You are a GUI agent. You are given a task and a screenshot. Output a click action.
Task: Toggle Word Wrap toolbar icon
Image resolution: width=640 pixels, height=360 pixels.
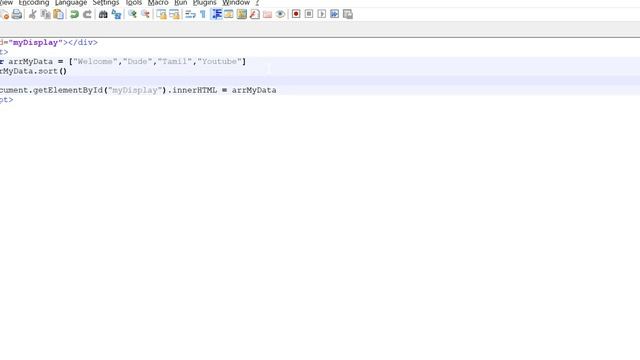coord(190,14)
